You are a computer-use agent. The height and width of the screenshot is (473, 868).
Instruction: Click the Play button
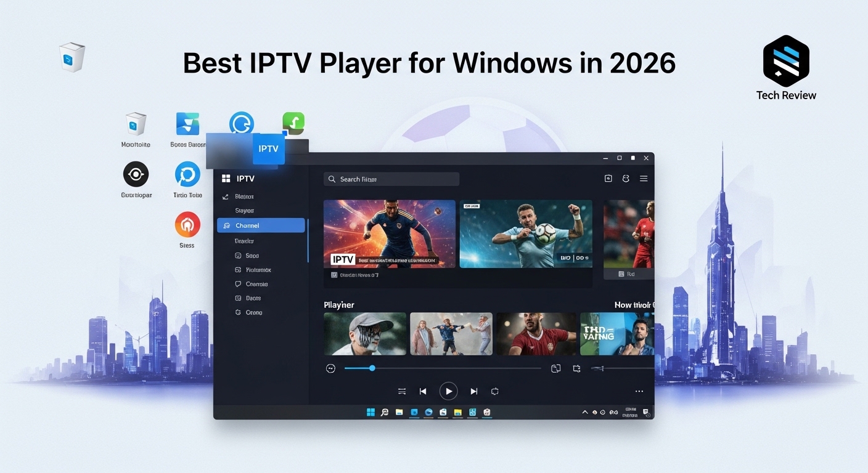(x=448, y=391)
